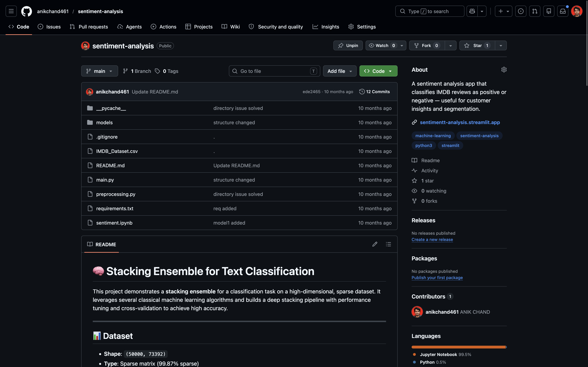View the 12 Commits history
This screenshot has width=588, height=367.
tap(375, 92)
